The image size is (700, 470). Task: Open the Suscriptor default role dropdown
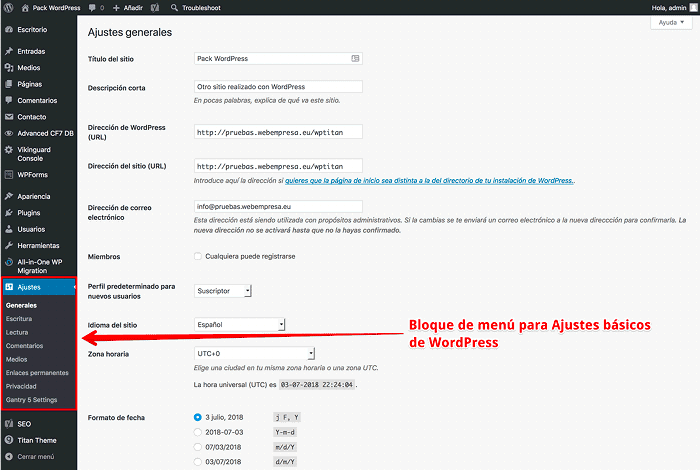pyautogui.click(x=223, y=291)
